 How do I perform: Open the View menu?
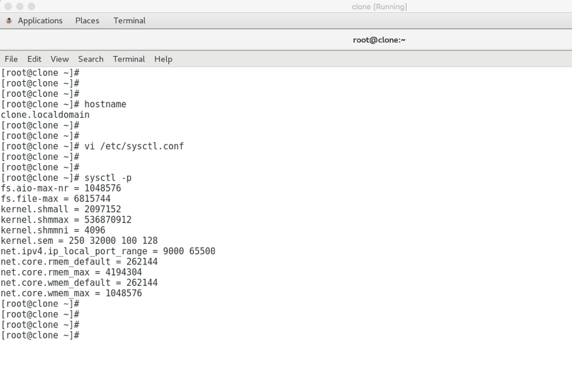[59, 59]
